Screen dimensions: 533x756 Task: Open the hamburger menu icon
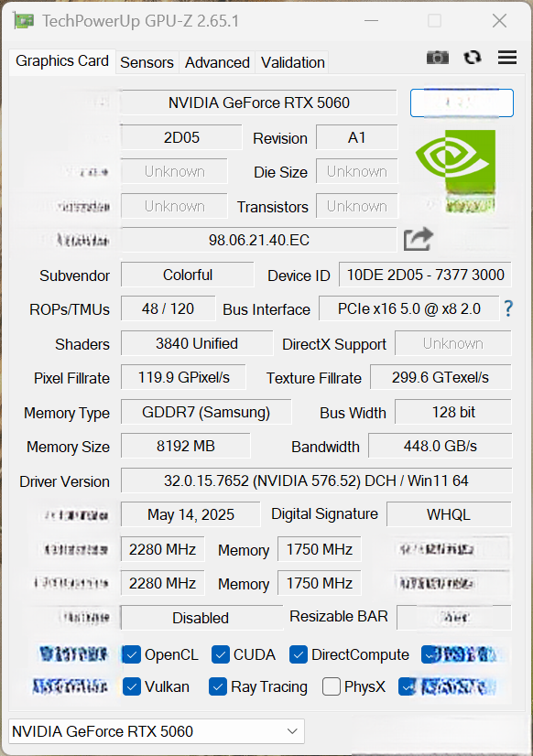(507, 58)
